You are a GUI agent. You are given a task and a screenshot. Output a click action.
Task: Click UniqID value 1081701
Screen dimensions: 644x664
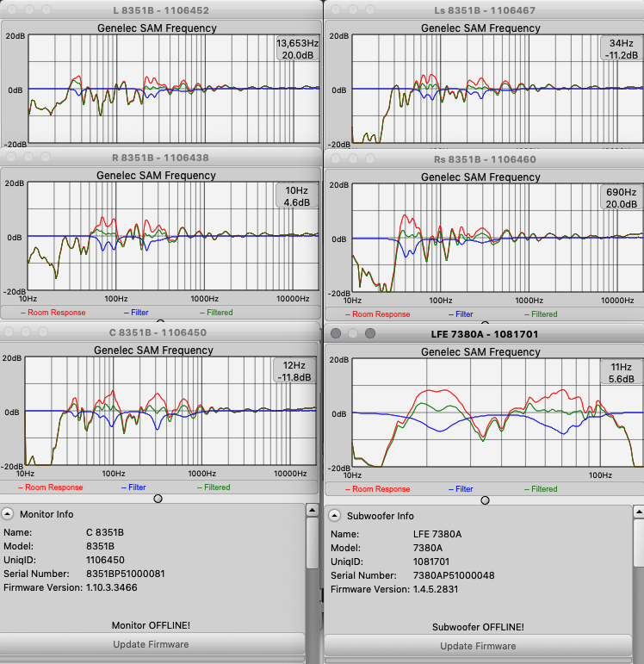(x=431, y=562)
